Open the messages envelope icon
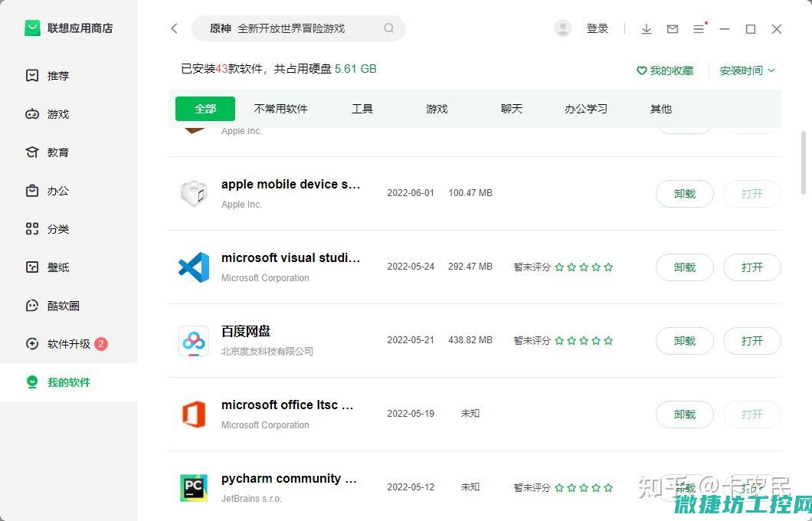812x521 pixels. tap(672, 29)
